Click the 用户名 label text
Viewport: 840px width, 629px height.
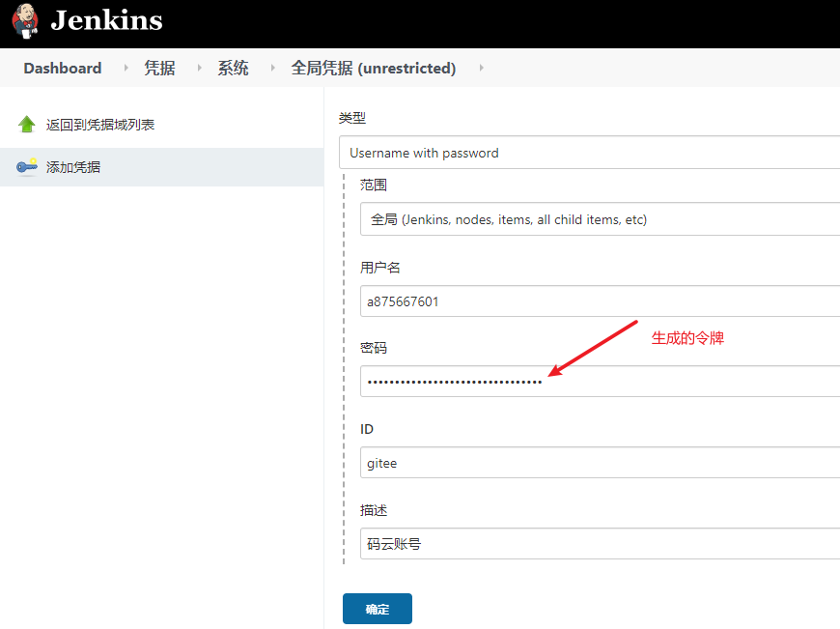[x=379, y=268]
